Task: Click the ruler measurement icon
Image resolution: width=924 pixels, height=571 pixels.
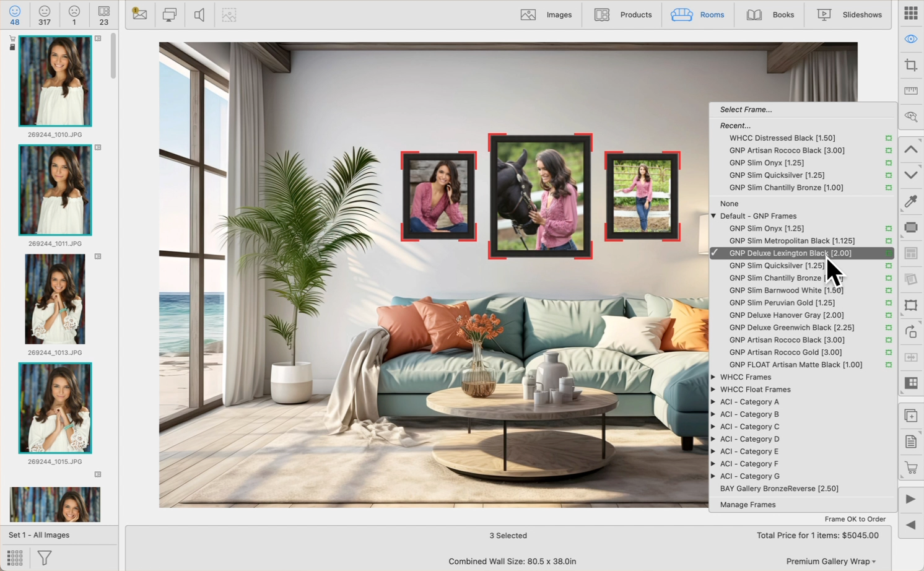Action: click(x=910, y=91)
